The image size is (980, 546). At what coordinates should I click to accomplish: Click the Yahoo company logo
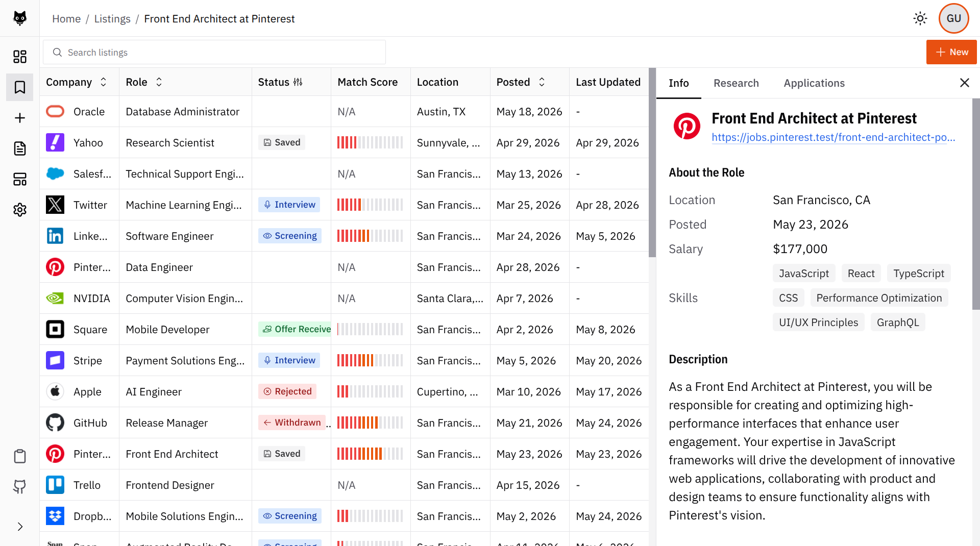[x=55, y=142]
